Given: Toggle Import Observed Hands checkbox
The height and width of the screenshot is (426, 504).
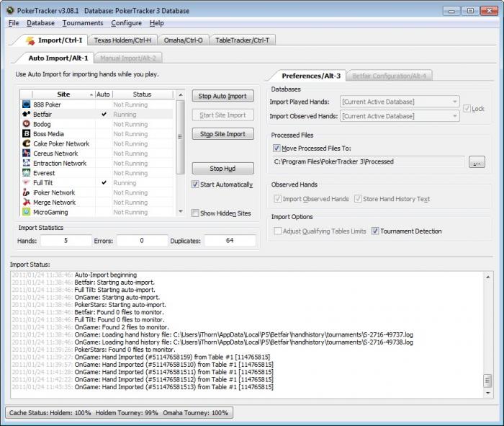Looking at the screenshot, I should [x=277, y=198].
